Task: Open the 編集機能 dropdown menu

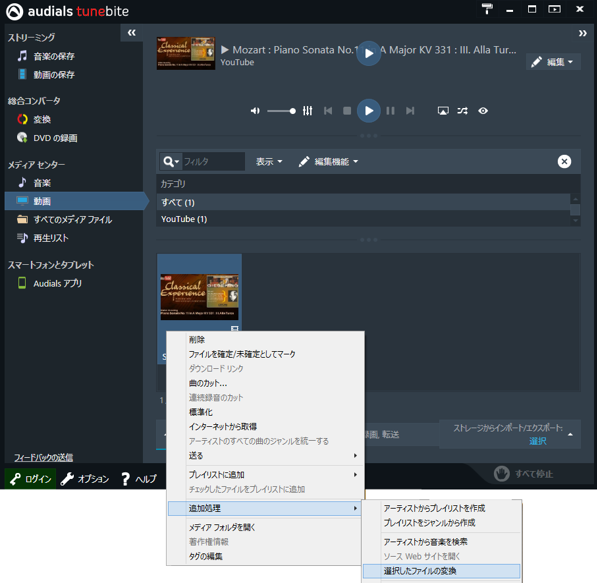Action: pos(328,161)
